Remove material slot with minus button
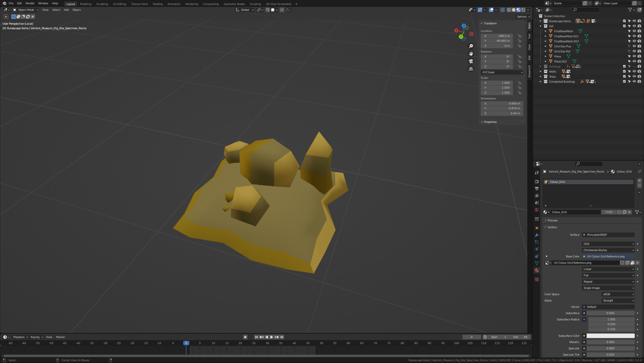Image resolution: width=644 pixels, height=363 pixels. pos(639,186)
